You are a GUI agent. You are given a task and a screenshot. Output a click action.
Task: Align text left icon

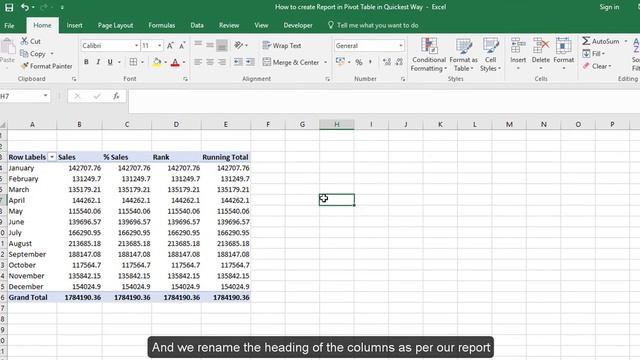pos(198,62)
